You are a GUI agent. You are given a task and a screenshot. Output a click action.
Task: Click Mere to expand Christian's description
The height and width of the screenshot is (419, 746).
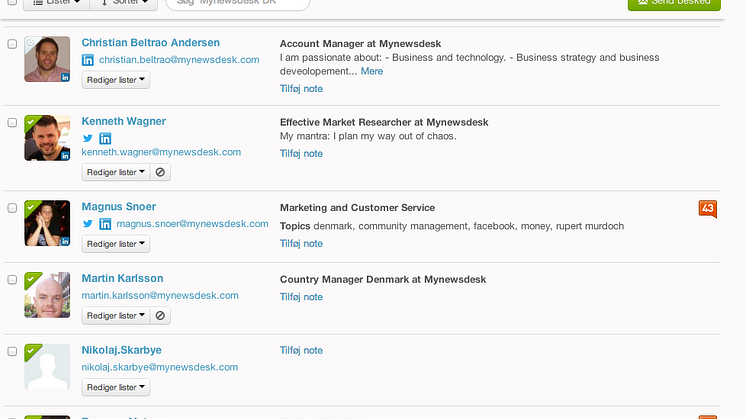(372, 71)
